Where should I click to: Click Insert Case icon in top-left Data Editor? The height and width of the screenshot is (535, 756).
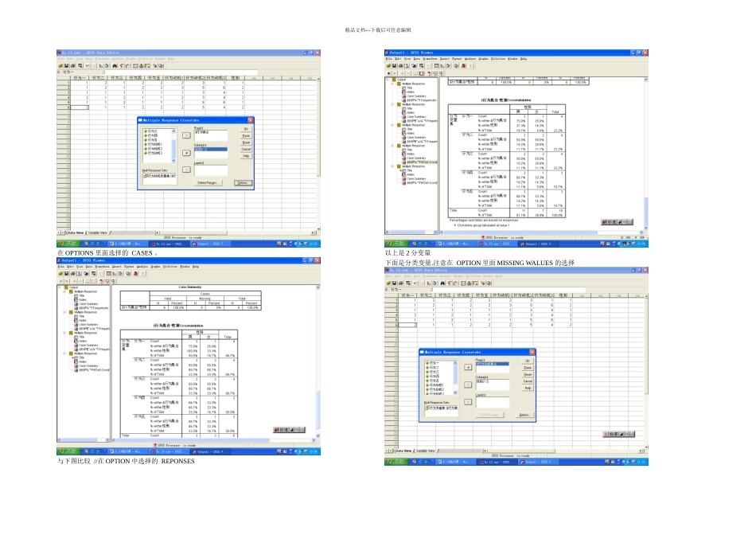(122, 65)
